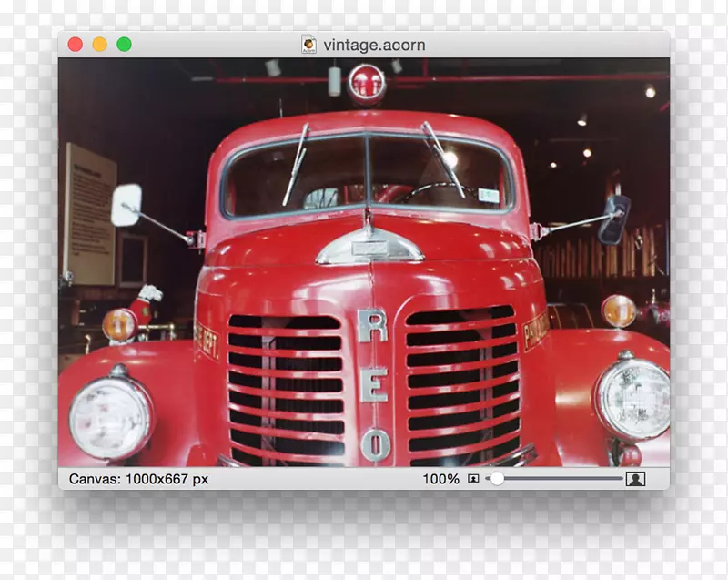Click the letter R on the truck grille
Screen dimensions: 728x580
(371, 325)
